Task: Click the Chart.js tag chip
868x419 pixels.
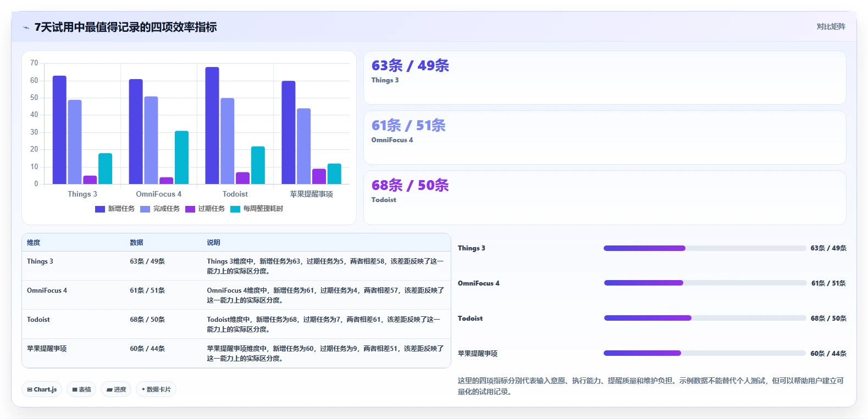Action: pos(42,389)
